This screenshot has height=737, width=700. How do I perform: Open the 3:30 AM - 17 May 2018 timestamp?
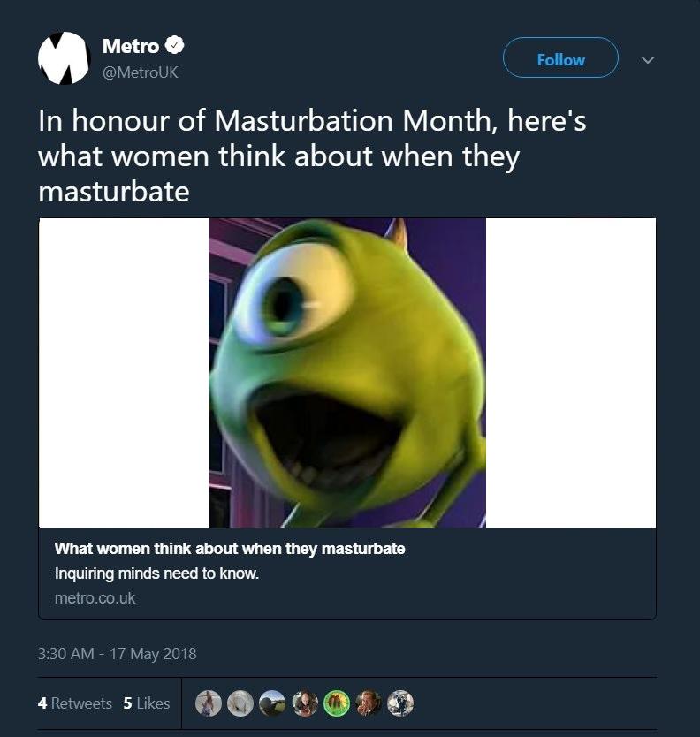point(117,654)
